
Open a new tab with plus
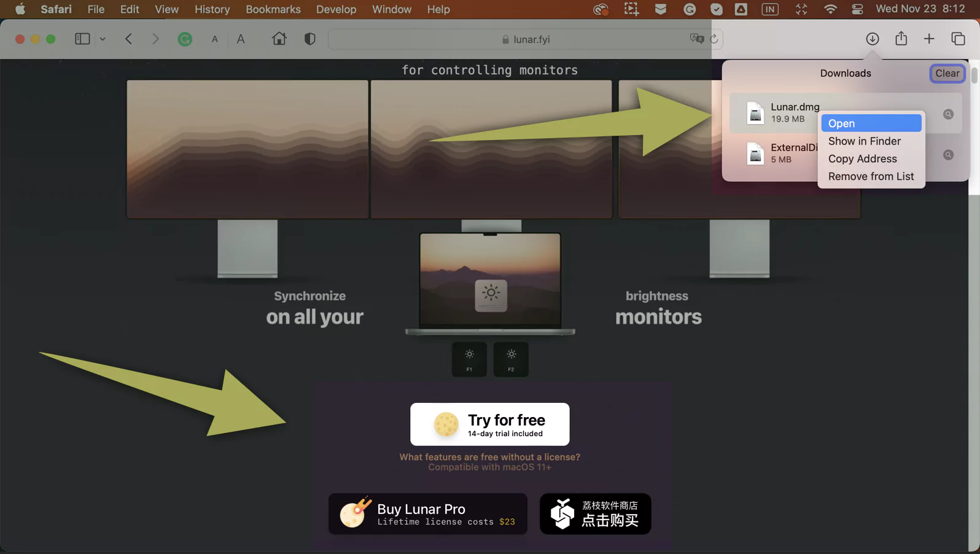pos(929,39)
